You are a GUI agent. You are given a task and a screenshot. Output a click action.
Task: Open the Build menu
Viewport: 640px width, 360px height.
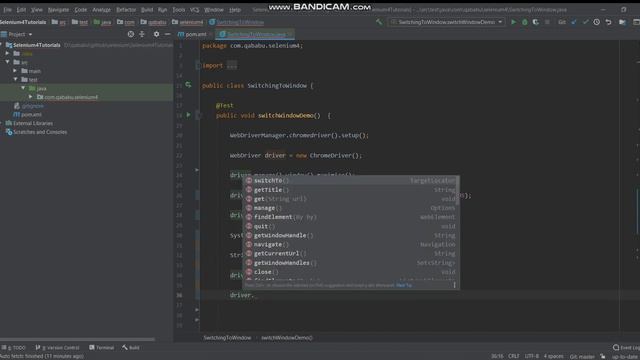[x=147, y=9]
